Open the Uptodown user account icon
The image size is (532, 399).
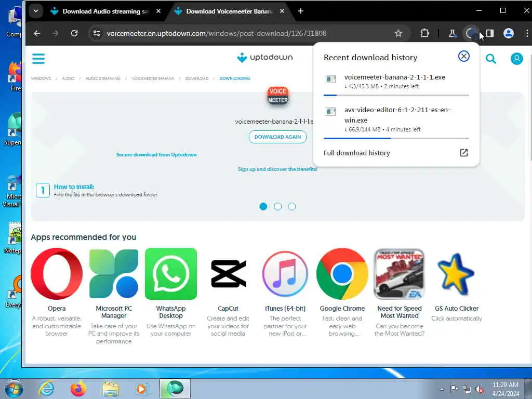(517, 59)
